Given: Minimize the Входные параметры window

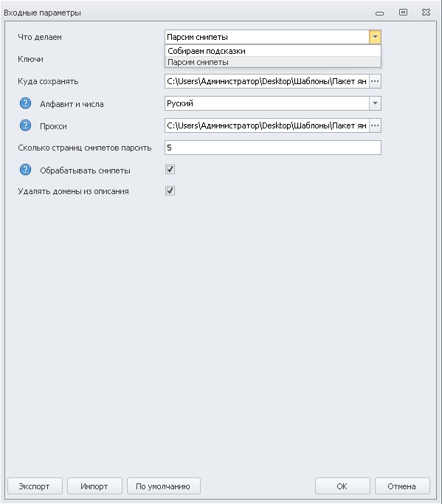Looking at the screenshot, I should (x=379, y=13).
